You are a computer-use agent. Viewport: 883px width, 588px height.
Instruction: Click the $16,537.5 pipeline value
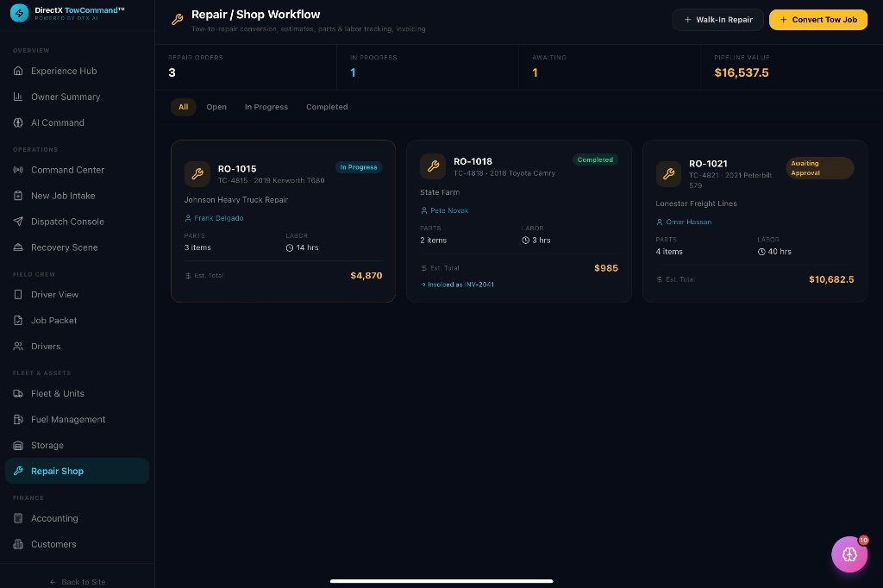741,72
